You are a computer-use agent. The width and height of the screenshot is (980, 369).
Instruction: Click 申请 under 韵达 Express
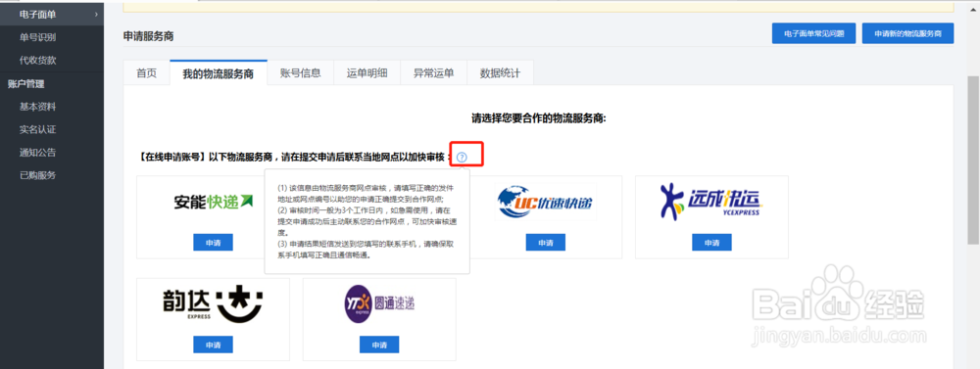coord(213,345)
